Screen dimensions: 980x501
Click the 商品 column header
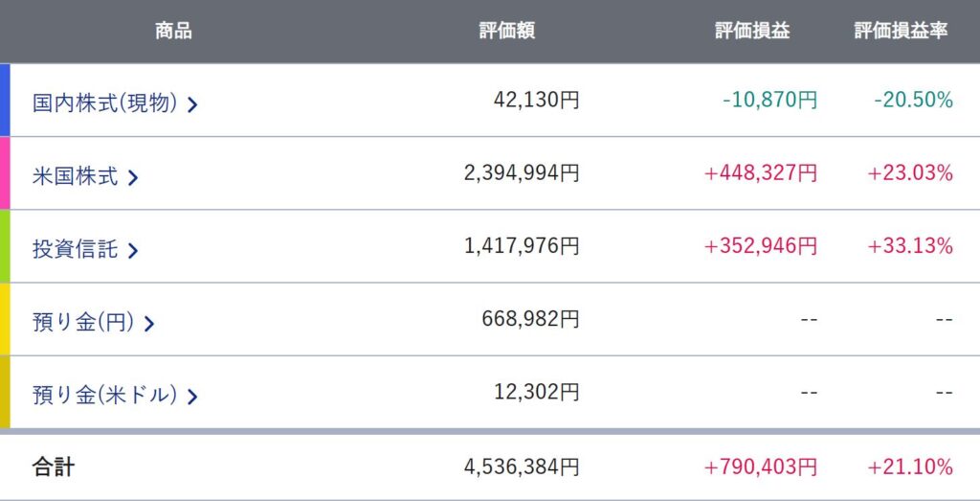point(174,31)
